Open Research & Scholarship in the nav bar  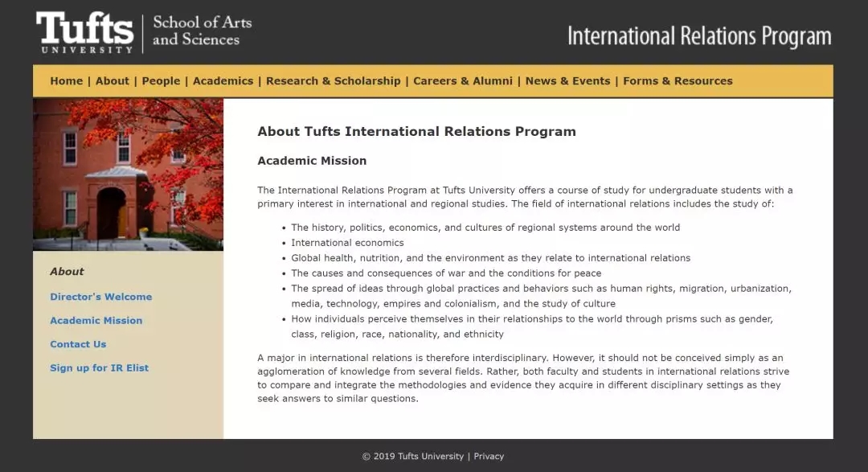pos(333,81)
